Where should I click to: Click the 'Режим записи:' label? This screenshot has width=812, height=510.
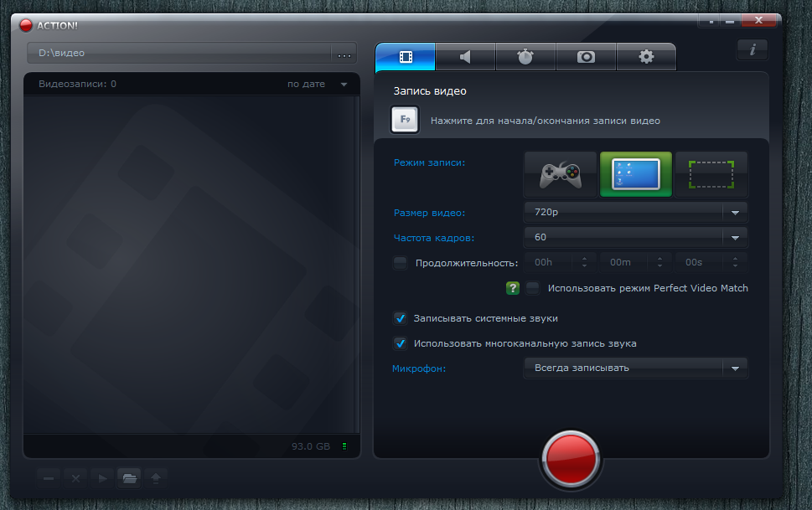(x=429, y=162)
